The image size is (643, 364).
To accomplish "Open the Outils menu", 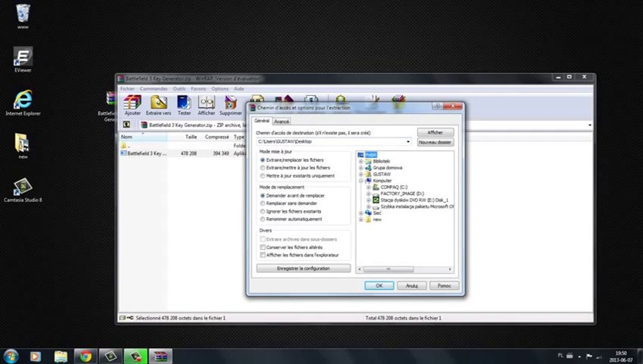I will point(179,88).
